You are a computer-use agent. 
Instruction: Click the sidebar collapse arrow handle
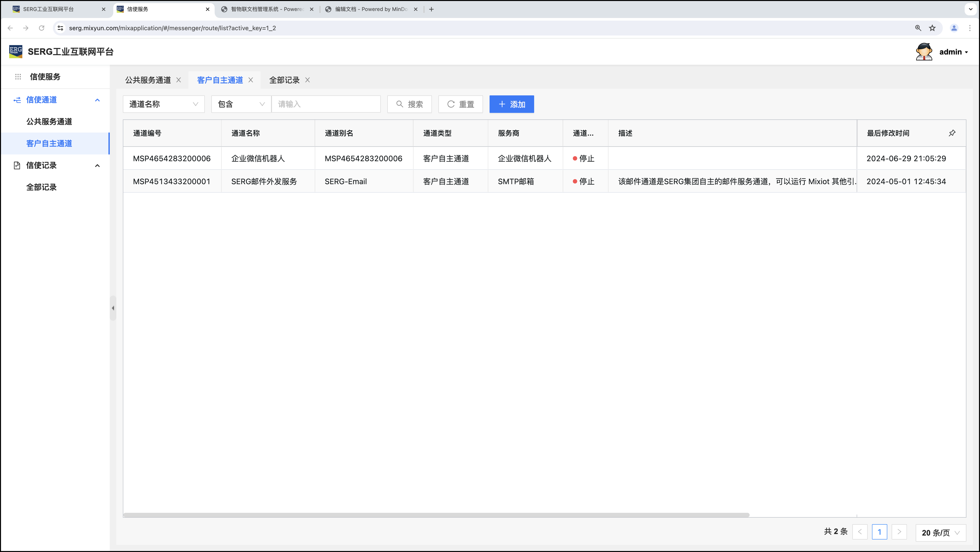pyautogui.click(x=113, y=308)
